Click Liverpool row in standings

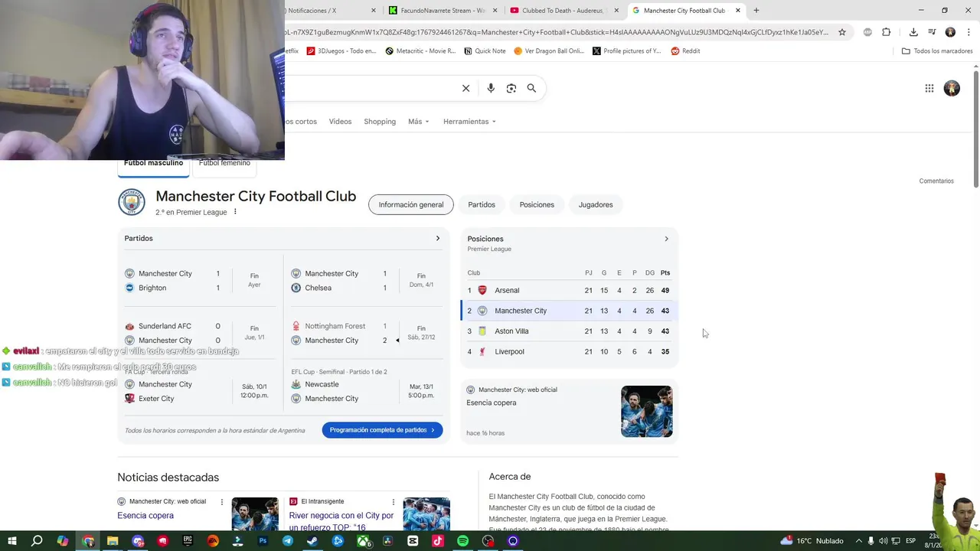570,352
